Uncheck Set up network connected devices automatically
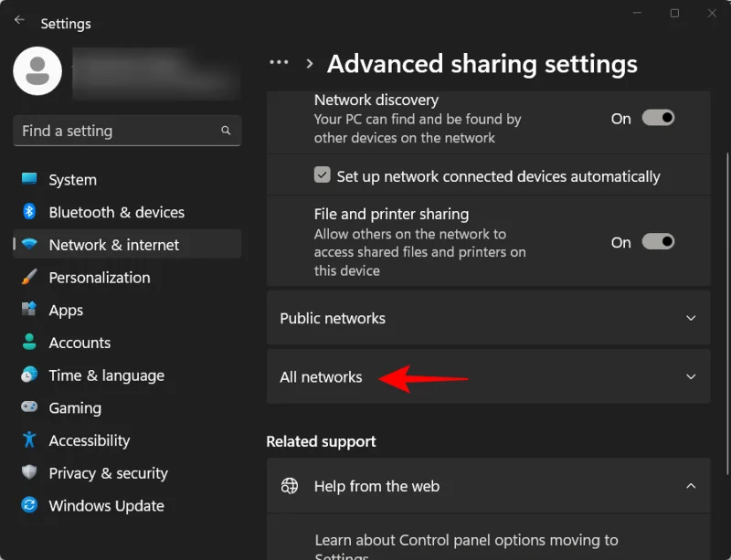The image size is (731, 560). [x=322, y=174]
